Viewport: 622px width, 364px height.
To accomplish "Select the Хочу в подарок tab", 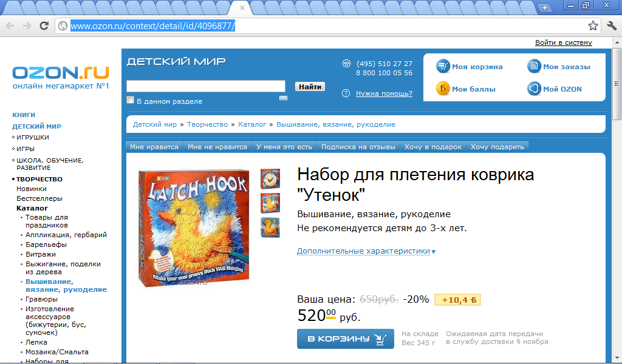I will click(x=432, y=147).
